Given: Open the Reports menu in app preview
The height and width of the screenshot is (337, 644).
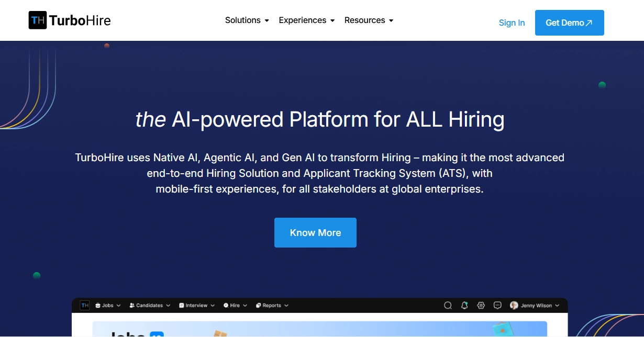Looking at the screenshot, I should (272, 306).
